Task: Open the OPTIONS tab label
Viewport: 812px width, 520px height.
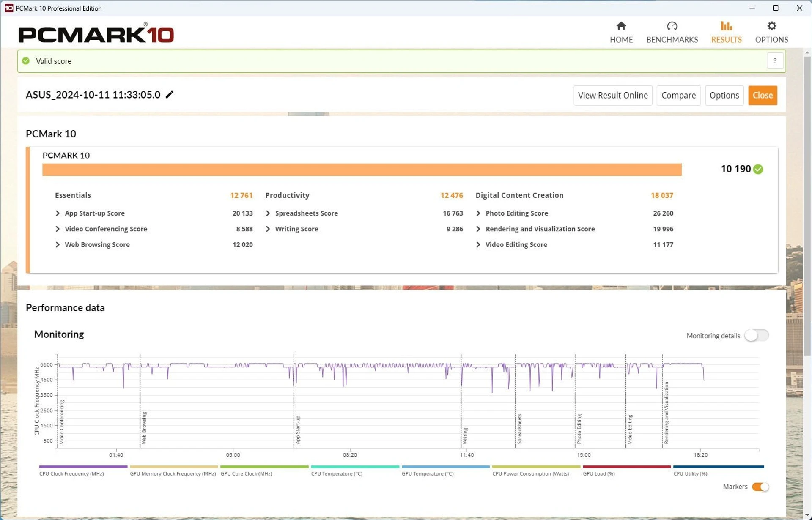Action: pyautogui.click(x=771, y=40)
